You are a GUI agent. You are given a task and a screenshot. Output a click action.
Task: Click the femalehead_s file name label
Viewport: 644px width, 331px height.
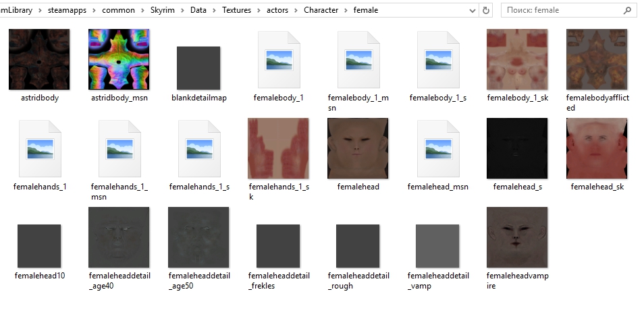point(518,187)
